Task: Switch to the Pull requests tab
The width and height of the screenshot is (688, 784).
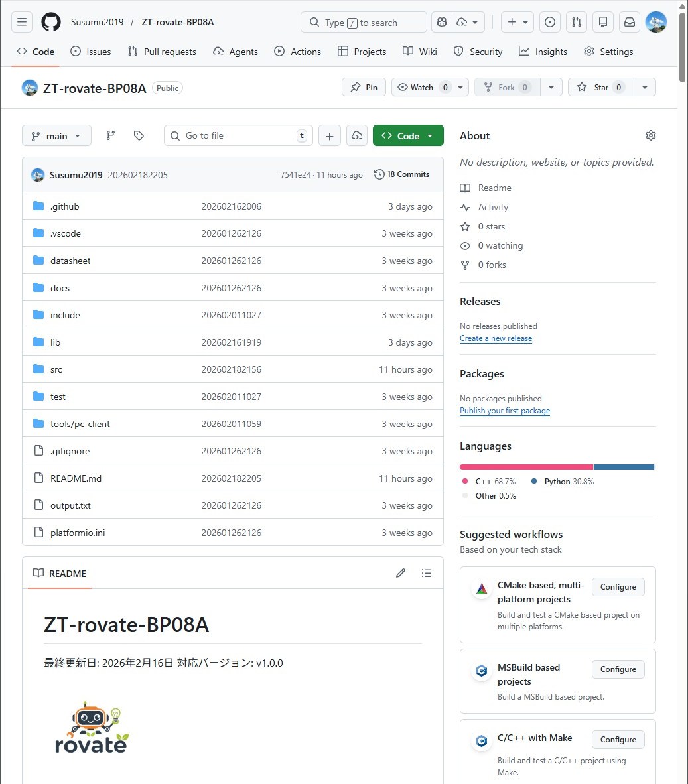Action: 162,52
